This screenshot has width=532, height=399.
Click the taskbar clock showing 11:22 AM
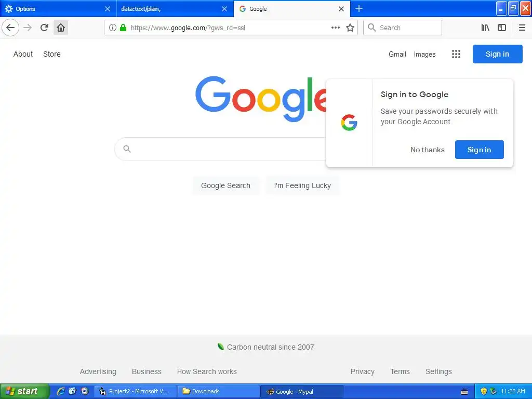(x=513, y=391)
